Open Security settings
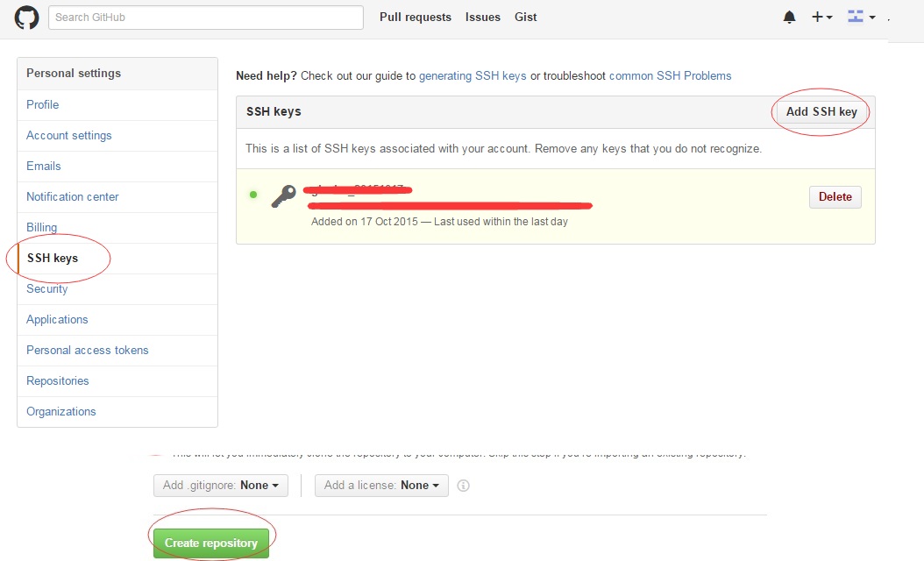Viewport: 924px width, 561px height. [x=117, y=288]
